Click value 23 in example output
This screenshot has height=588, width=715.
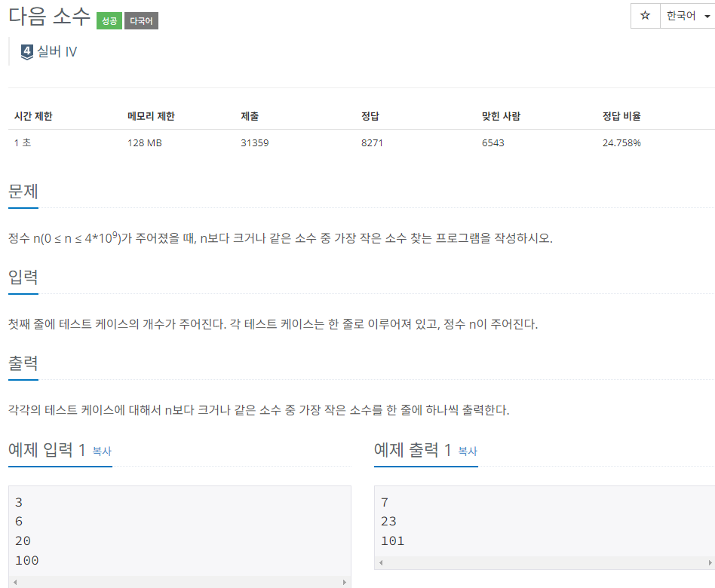(x=388, y=522)
